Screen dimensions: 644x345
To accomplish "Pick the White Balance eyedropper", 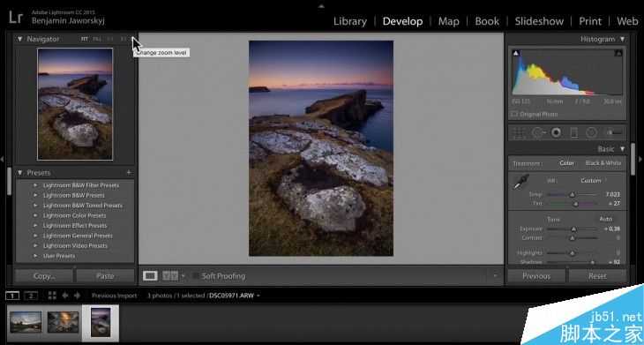I will 521,182.
